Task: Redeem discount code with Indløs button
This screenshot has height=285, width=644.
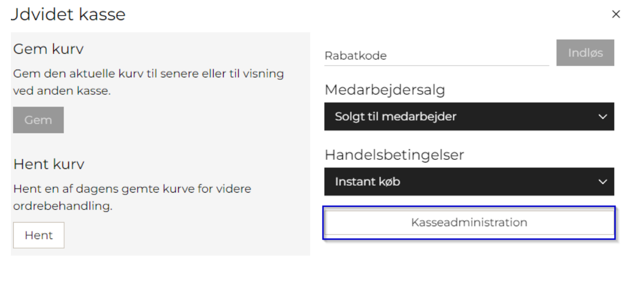Action: [x=585, y=53]
